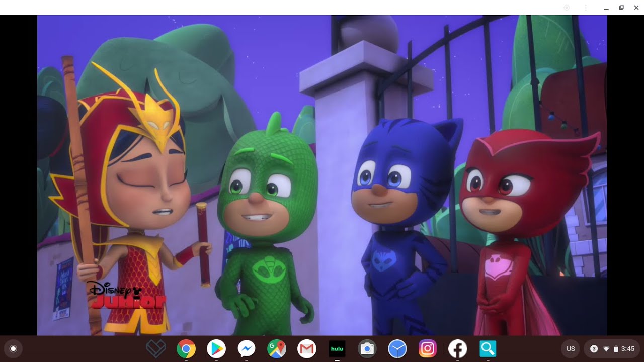Open the three-dot window menu
644x362 pixels.
click(x=586, y=8)
